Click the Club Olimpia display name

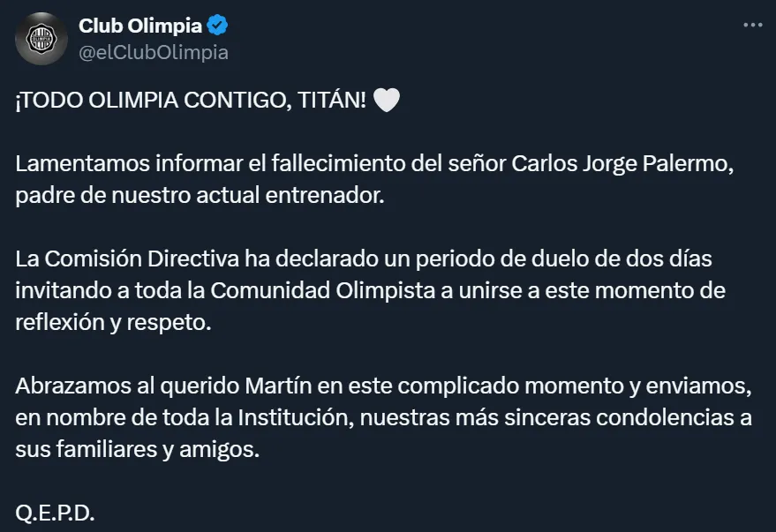pos(140,27)
